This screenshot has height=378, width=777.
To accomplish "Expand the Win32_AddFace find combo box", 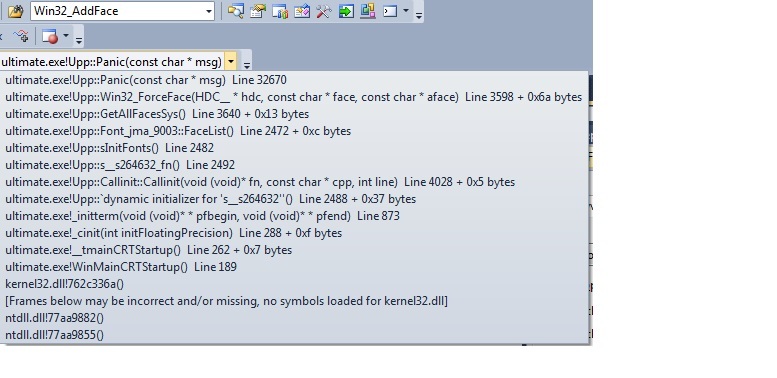I will tap(209, 11).
